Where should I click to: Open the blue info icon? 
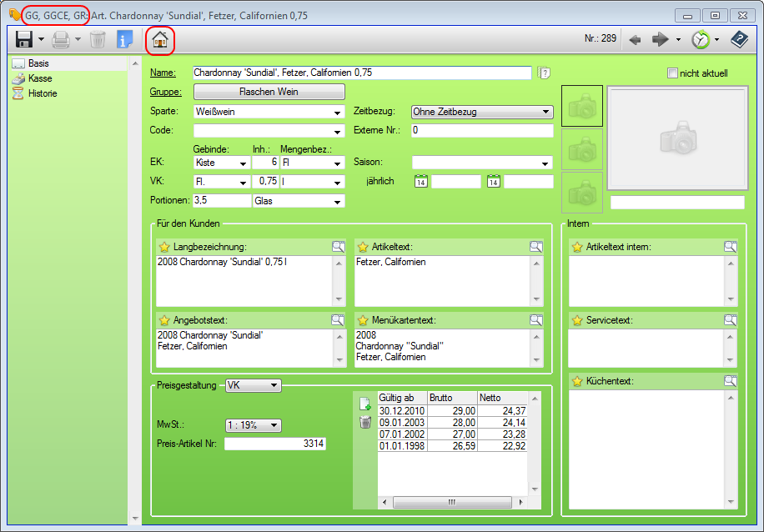[124, 39]
